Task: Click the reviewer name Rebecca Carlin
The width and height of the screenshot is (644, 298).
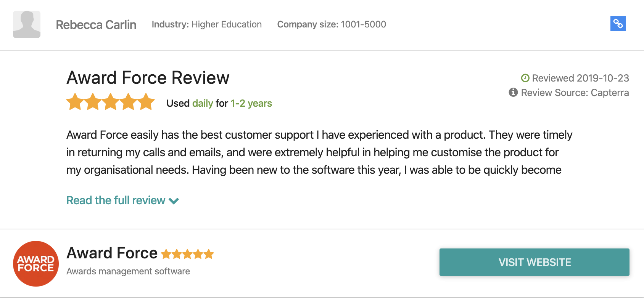Action: [x=96, y=25]
